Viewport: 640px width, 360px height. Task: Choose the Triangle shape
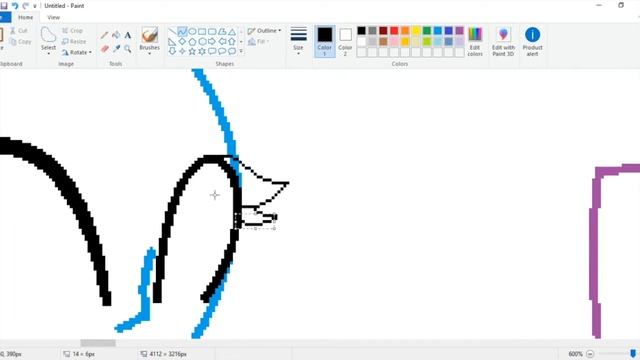click(x=231, y=31)
